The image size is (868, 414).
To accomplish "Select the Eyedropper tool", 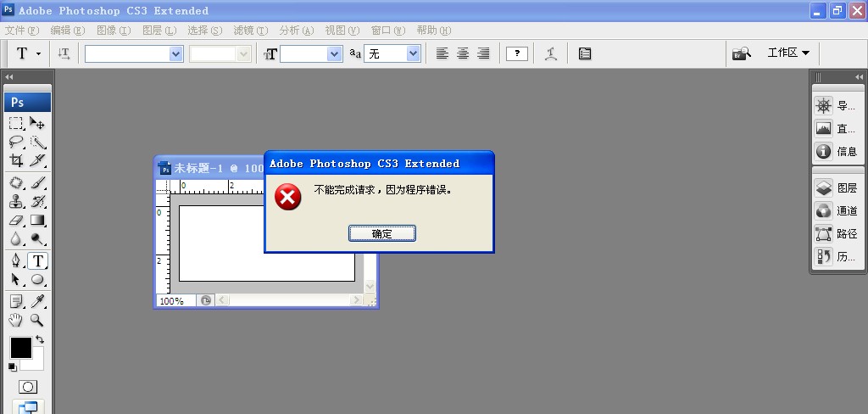I will tap(37, 301).
